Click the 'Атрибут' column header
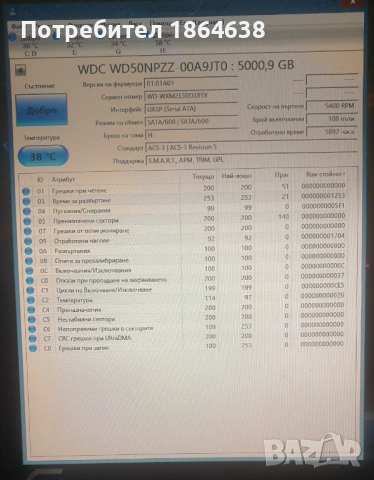 pyautogui.click(x=63, y=179)
